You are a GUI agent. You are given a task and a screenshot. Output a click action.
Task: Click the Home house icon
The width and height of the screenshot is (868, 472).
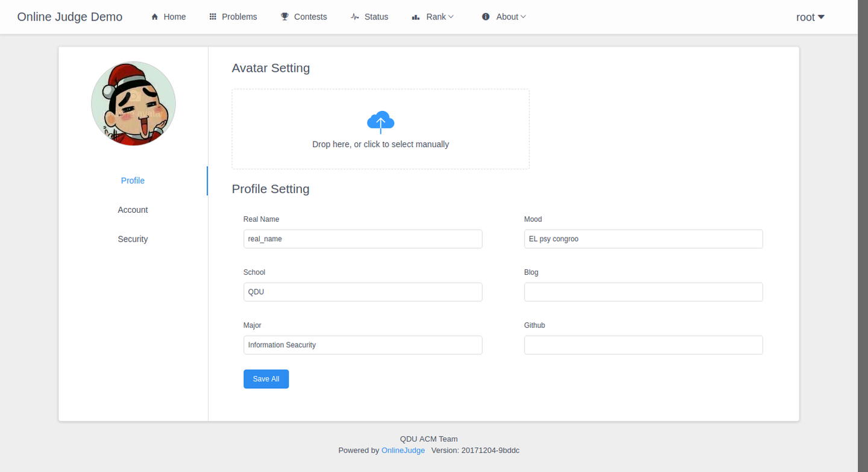pos(155,17)
